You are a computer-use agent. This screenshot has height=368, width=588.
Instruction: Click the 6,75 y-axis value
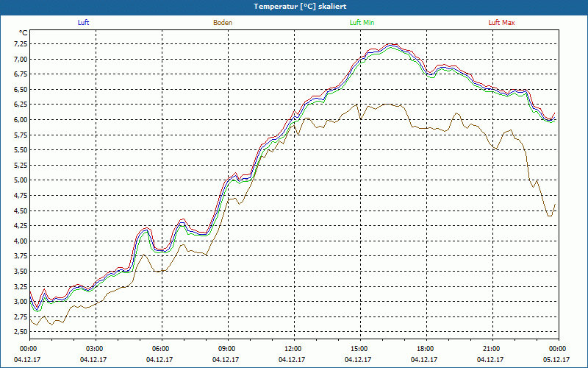point(21,74)
